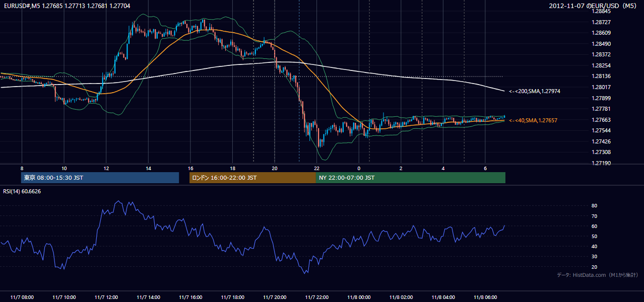Select the NY 22:00-07:00 JST session bar

(411, 178)
